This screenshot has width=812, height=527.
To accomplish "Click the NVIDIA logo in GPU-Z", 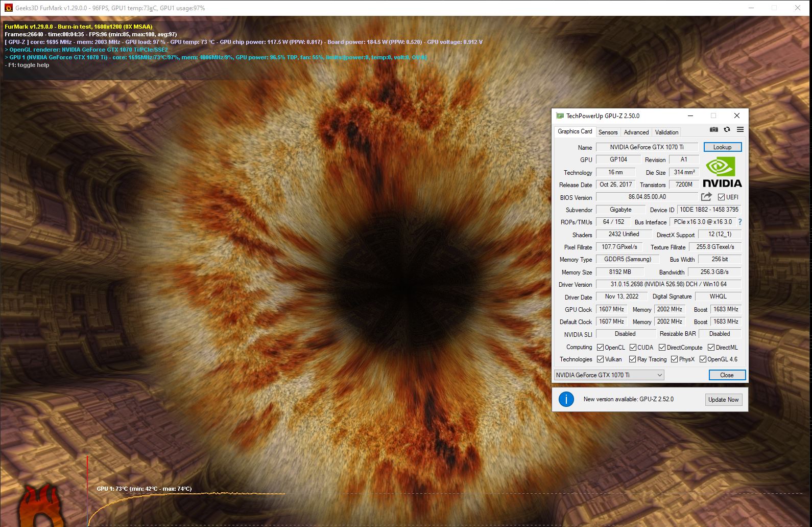I will (722, 173).
